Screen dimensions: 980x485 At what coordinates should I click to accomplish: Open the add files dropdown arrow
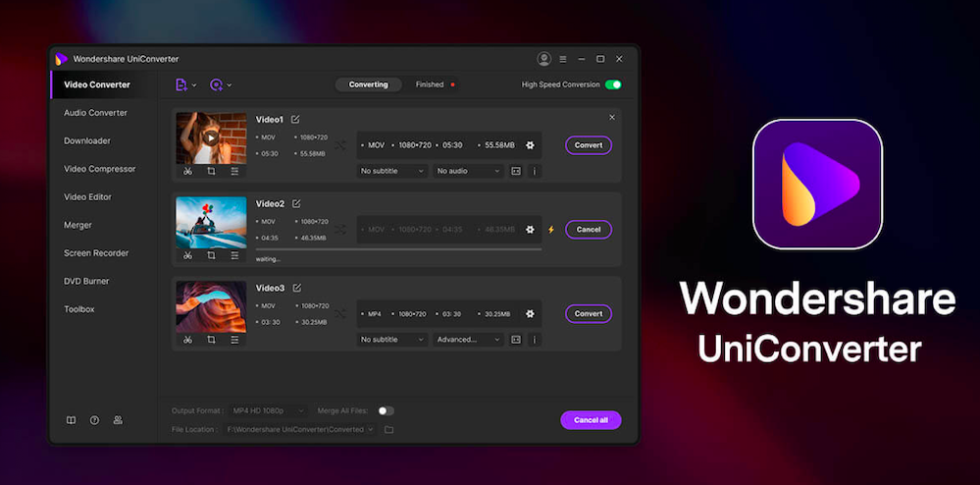[194, 85]
